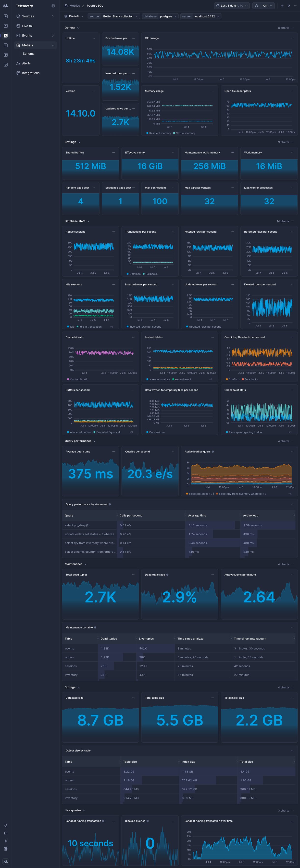Open the Uptime chart options menu

(x=94, y=39)
